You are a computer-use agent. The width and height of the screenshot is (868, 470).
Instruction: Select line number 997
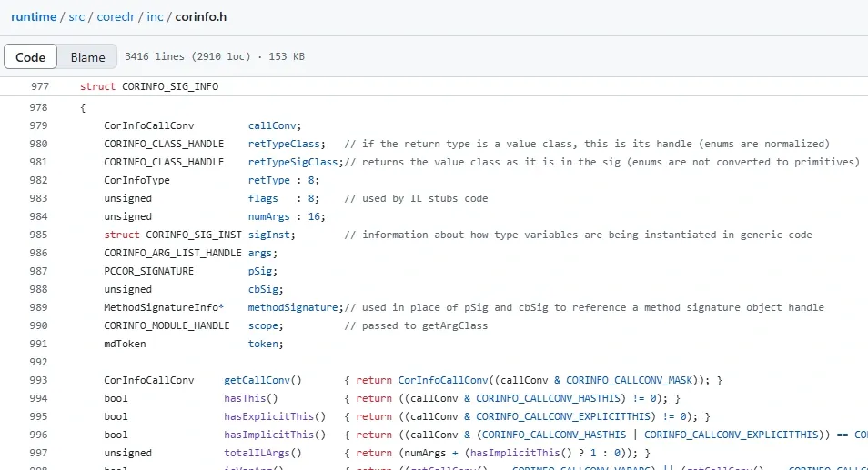coord(39,454)
